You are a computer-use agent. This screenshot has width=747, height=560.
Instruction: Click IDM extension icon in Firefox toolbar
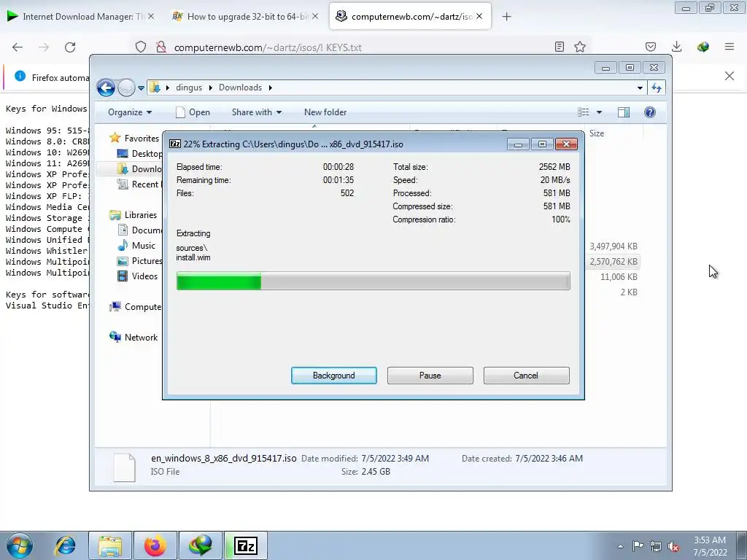click(703, 47)
